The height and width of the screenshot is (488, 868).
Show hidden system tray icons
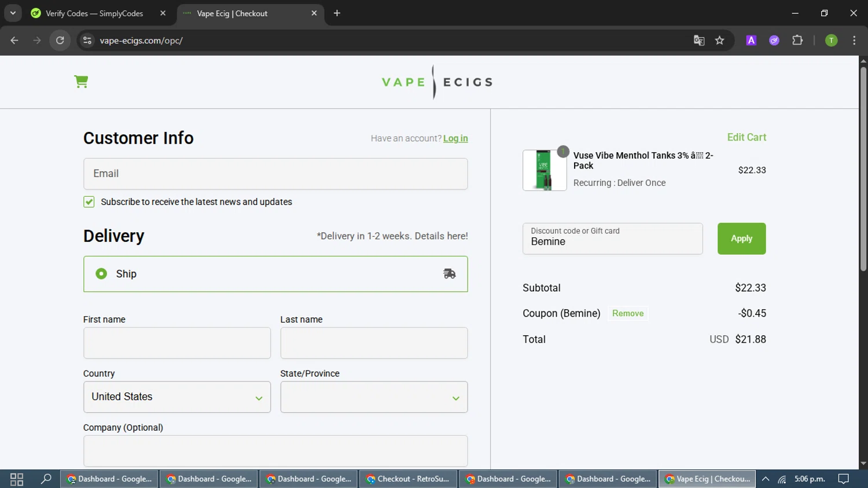pyautogui.click(x=766, y=479)
